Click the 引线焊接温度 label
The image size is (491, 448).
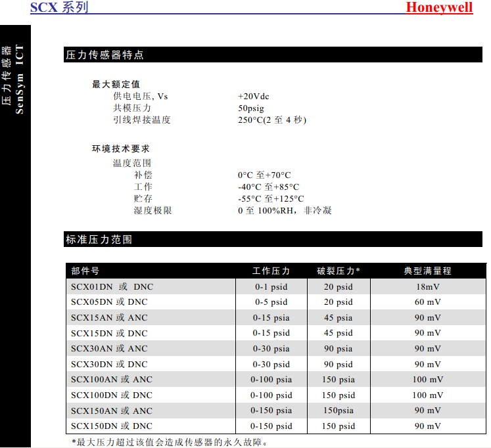point(141,120)
